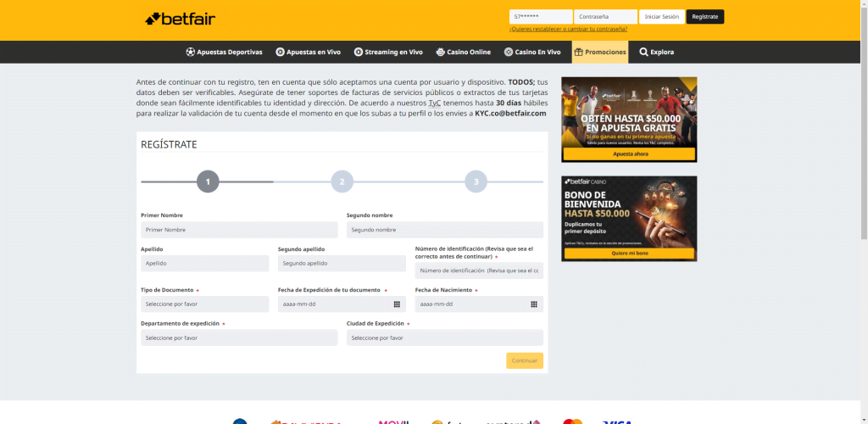Click the betfair logo
This screenshot has width=868, height=424.
click(x=180, y=19)
